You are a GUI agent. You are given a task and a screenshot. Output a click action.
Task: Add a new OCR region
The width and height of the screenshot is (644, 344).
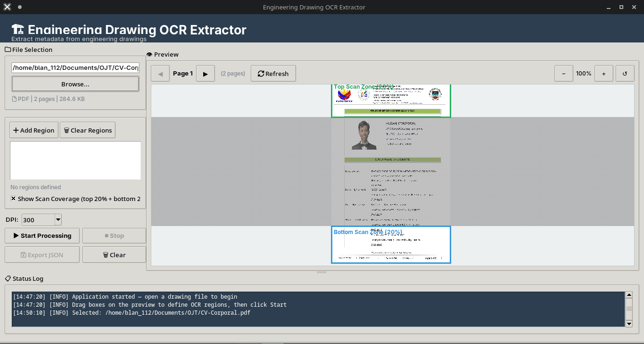click(33, 130)
